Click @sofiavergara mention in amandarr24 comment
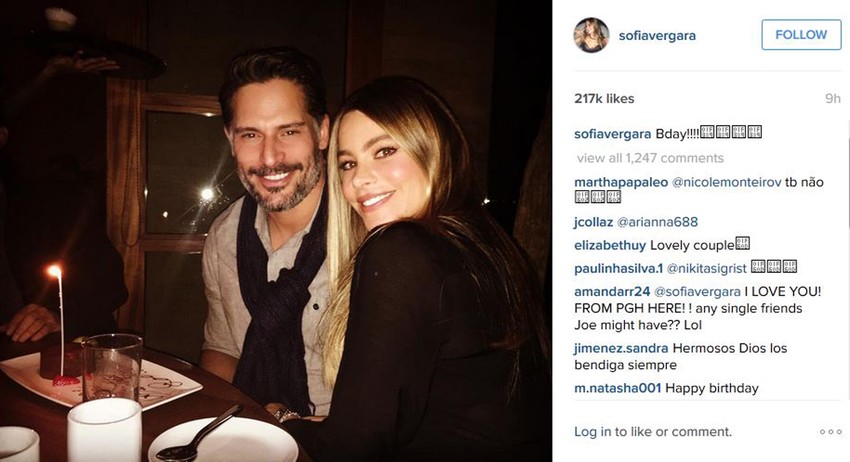The width and height of the screenshot is (850, 462). 697,292
